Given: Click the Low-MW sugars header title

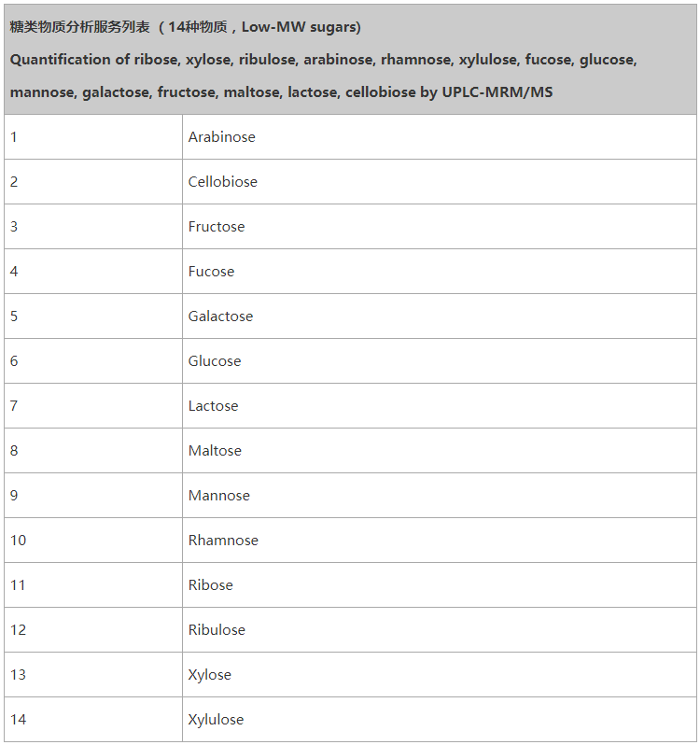Looking at the screenshot, I should point(185,27).
